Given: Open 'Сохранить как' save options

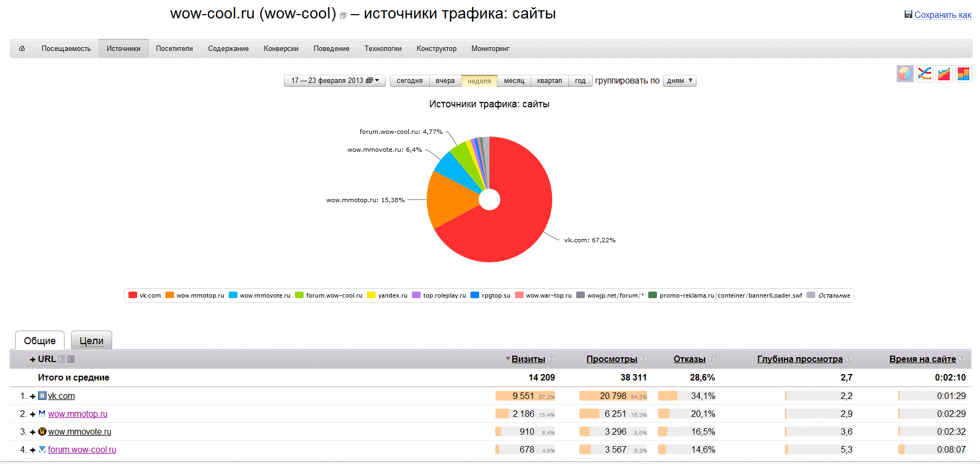Looking at the screenshot, I should point(943,15).
